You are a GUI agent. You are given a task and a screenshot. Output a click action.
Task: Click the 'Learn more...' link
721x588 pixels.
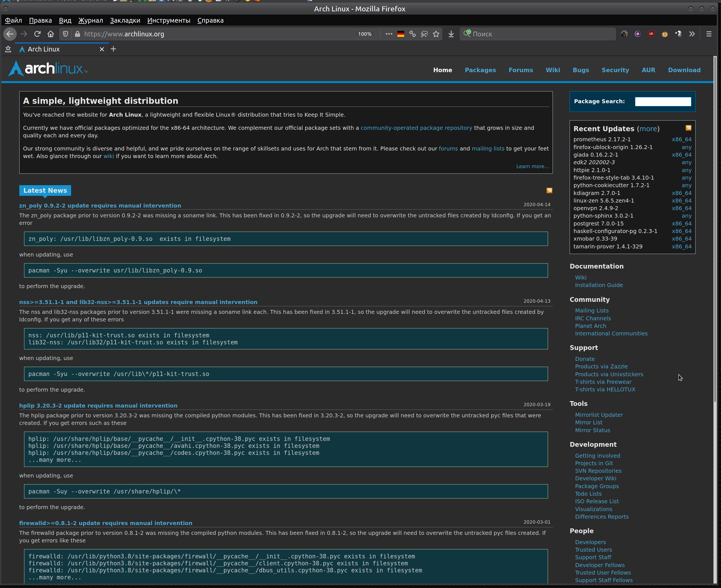532,166
